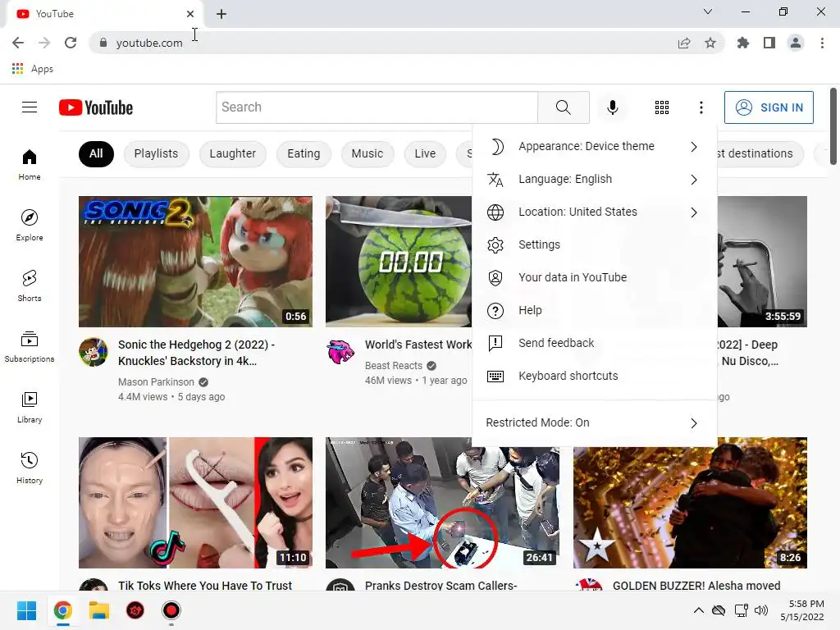840x630 pixels.
Task: Open the Chrome extensions puzzle icon
Action: (x=743, y=43)
